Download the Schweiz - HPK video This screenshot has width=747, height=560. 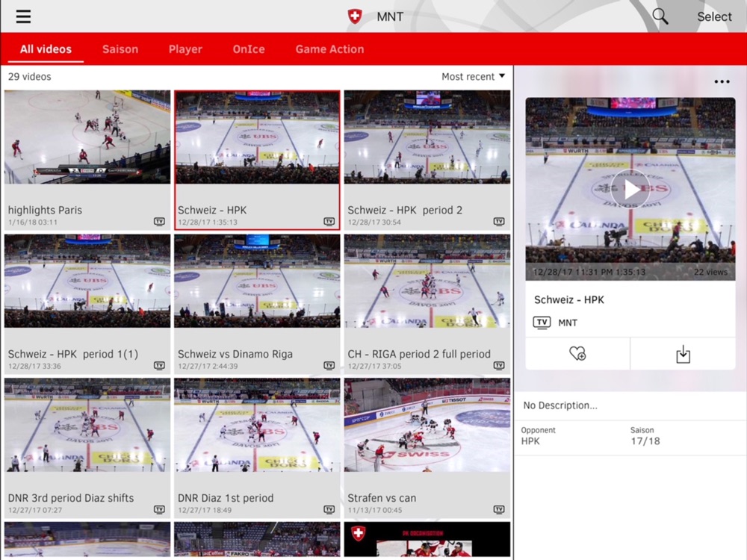(683, 354)
